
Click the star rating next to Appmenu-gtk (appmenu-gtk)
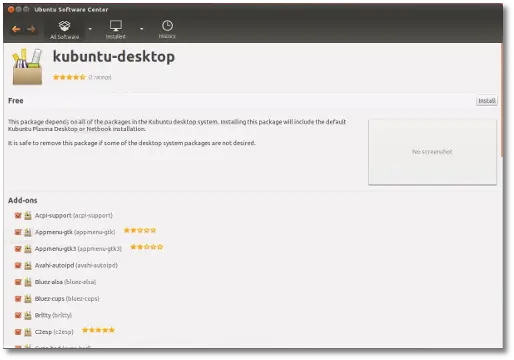pyautogui.click(x=140, y=230)
